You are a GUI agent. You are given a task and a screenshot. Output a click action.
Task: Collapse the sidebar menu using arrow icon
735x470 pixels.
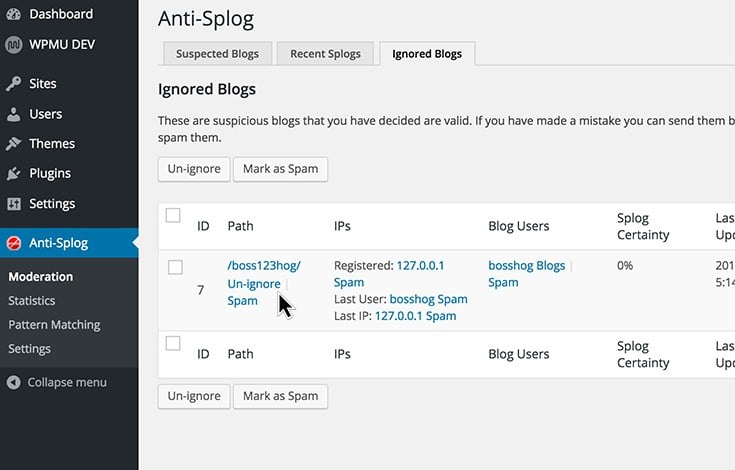tap(14, 382)
